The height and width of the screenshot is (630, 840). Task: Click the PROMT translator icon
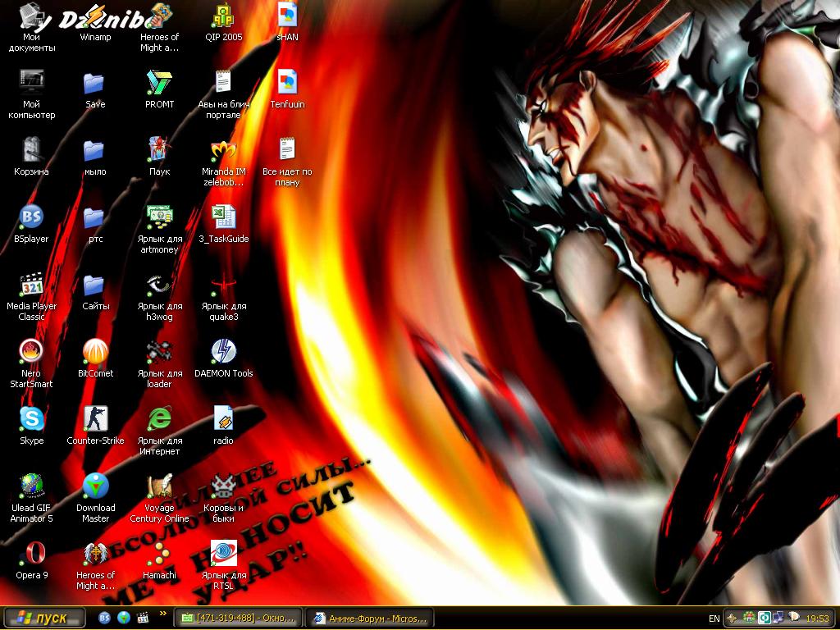coord(160,89)
